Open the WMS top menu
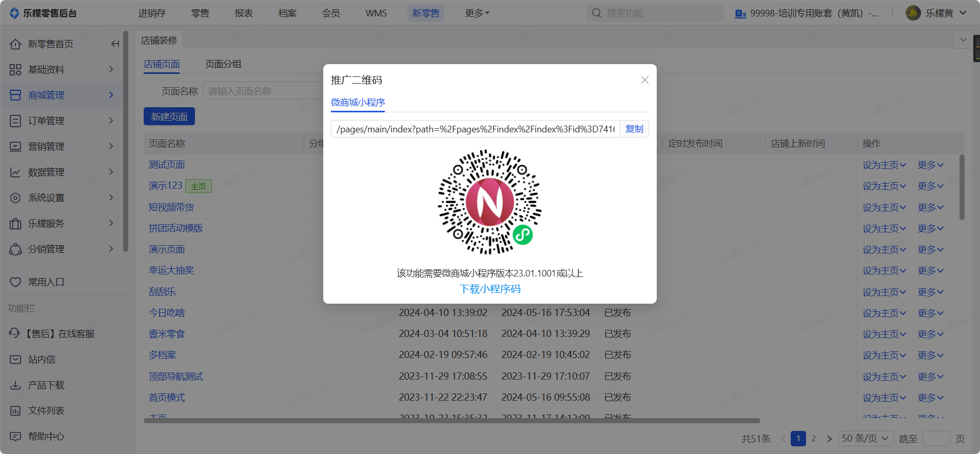This screenshot has height=454, width=980. tap(376, 13)
